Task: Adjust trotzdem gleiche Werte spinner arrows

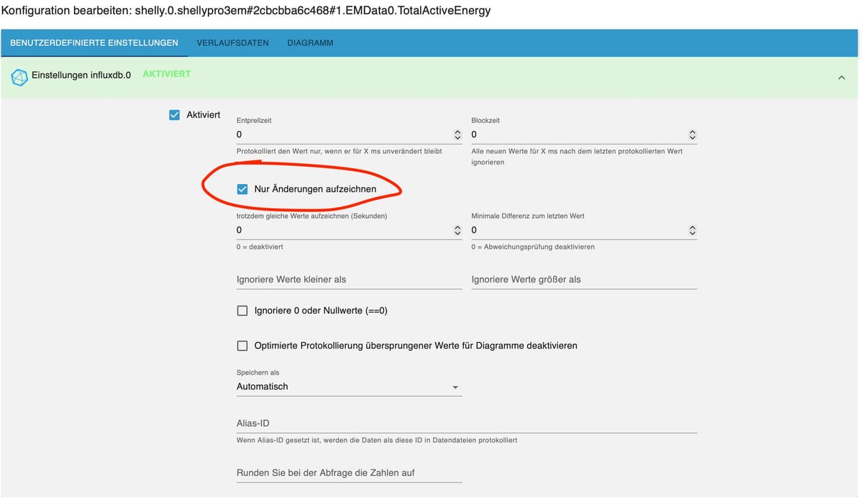Action: pos(457,230)
